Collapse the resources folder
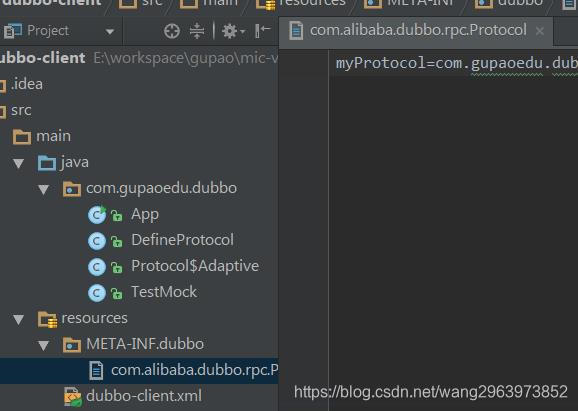The height and width of the screenshot is (411, 578). 18,320
